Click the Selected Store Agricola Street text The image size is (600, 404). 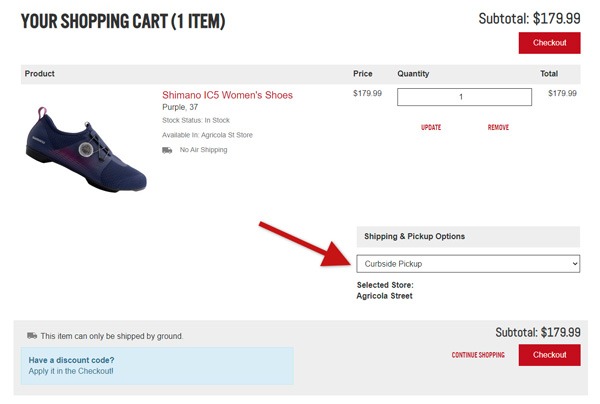pos(384,291)
